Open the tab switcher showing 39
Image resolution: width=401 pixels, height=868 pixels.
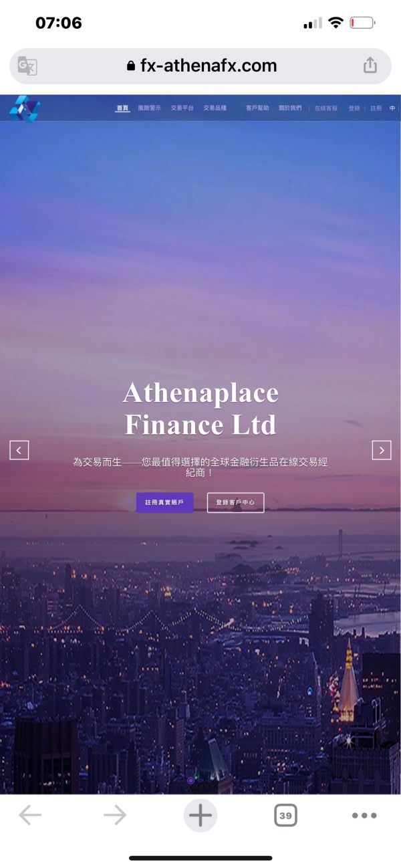point(285,815)
